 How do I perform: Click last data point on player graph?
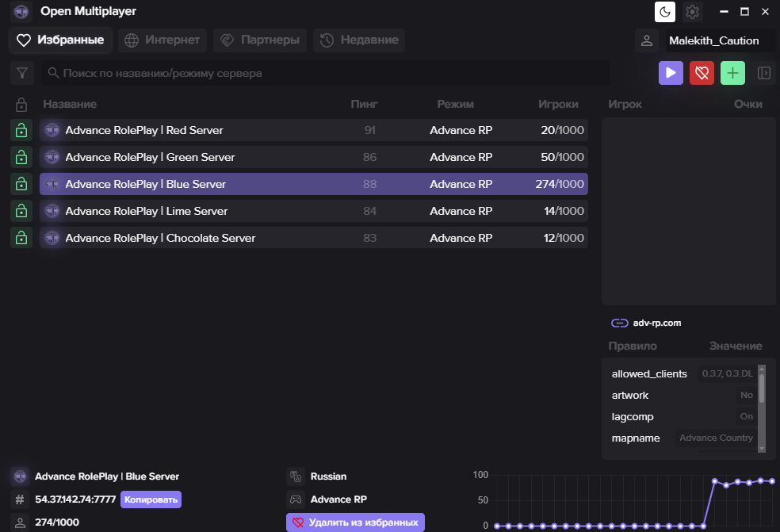772,481
